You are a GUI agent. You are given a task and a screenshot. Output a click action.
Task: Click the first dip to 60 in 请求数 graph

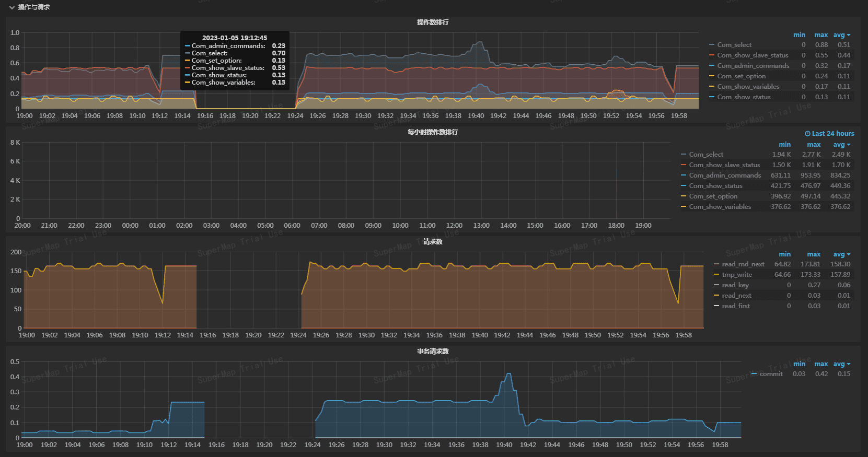[x=163, y=303]
